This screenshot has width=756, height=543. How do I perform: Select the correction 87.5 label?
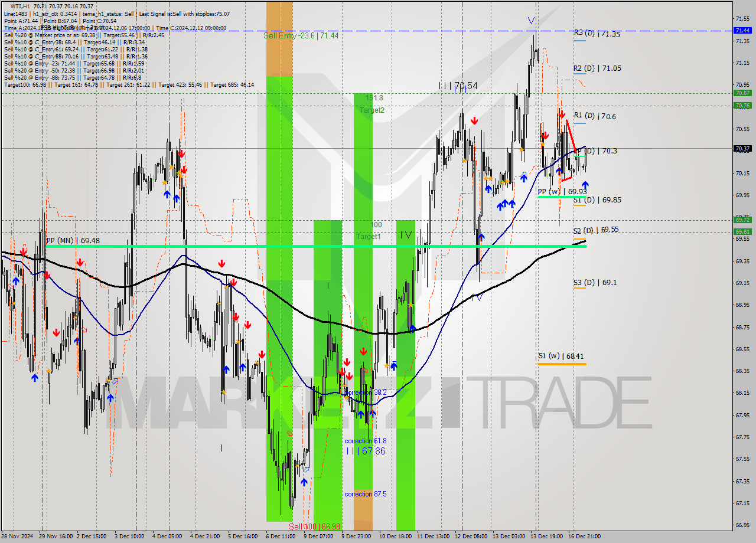[x=366, y=494]
